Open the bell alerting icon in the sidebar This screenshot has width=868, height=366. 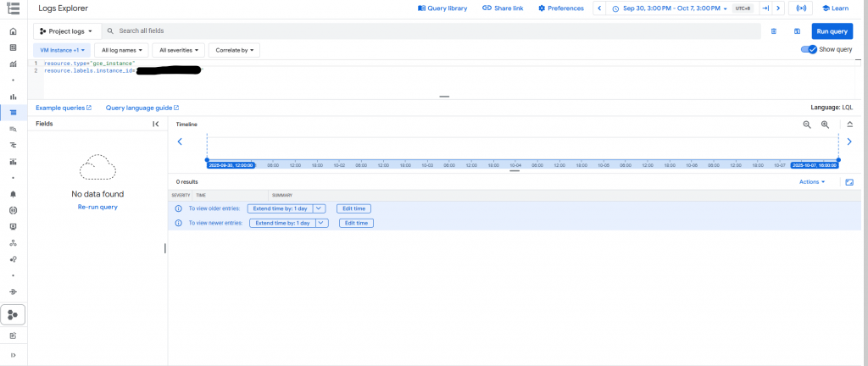14,194
